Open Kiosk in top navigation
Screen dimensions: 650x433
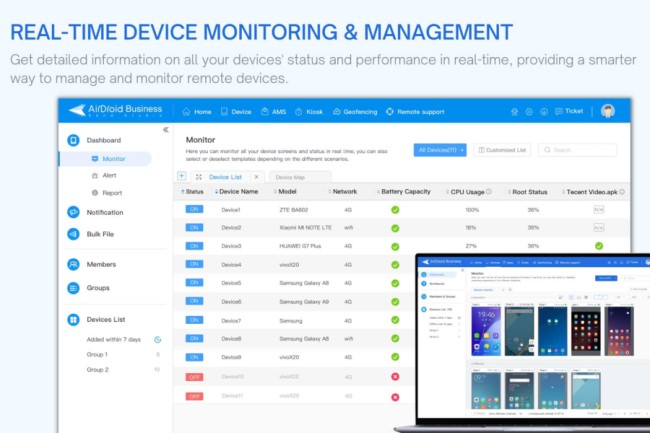tap(309, 112)
